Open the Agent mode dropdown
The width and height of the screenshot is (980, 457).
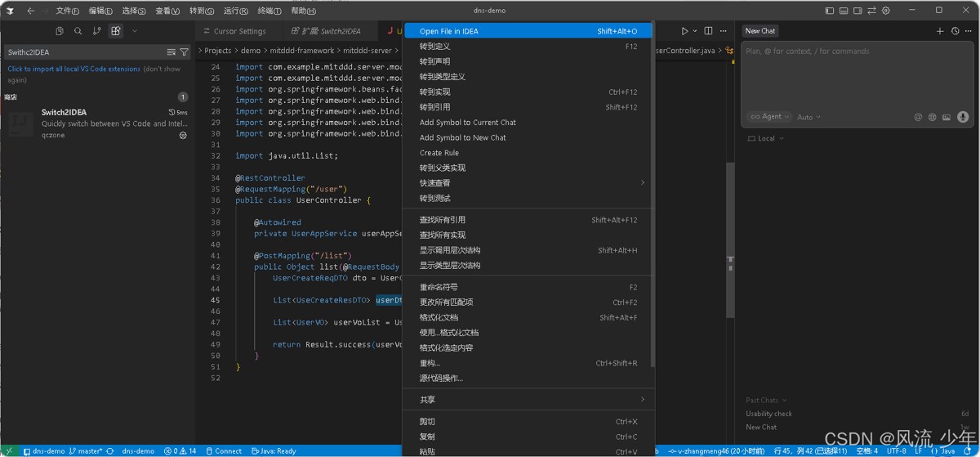coord(770,117)
